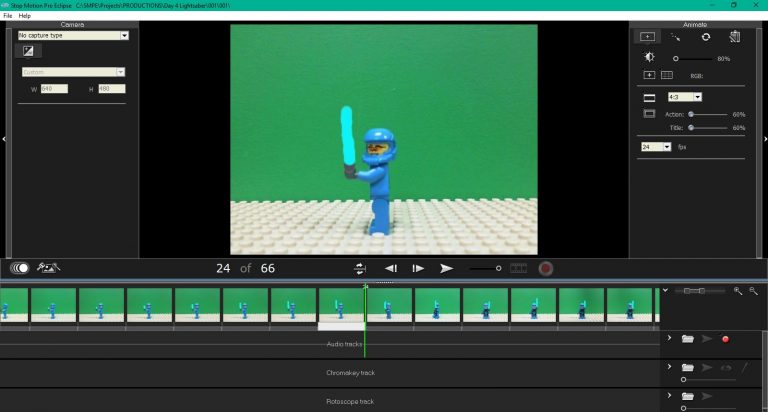Adjust the Rotoscope track opacity slider
The width and height of the screenshot is (768, 412).
click(x=709, y=408)
